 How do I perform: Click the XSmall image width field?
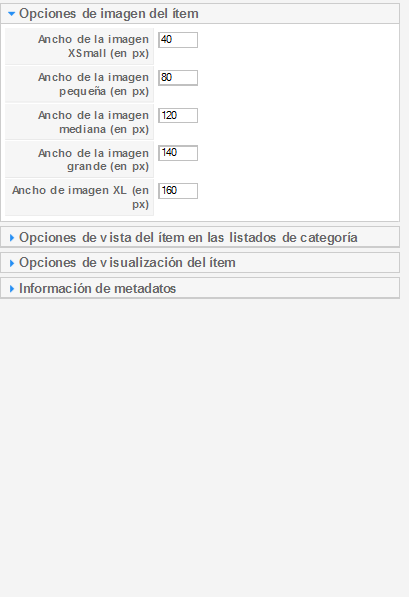pos(178,40)
